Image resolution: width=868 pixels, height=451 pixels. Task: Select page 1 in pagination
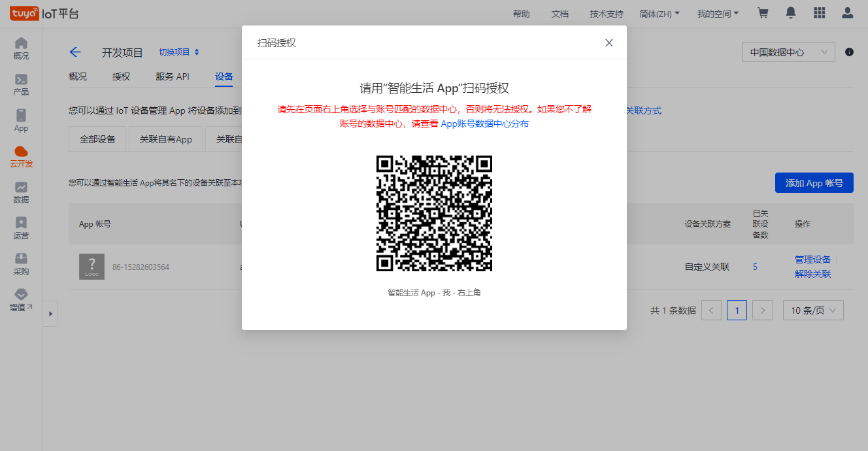[x=737, y=310]
